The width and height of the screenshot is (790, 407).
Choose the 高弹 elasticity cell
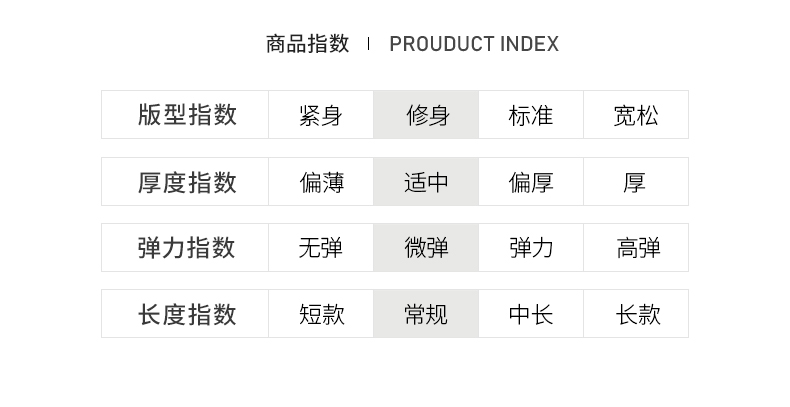click(x=636, y=248)
